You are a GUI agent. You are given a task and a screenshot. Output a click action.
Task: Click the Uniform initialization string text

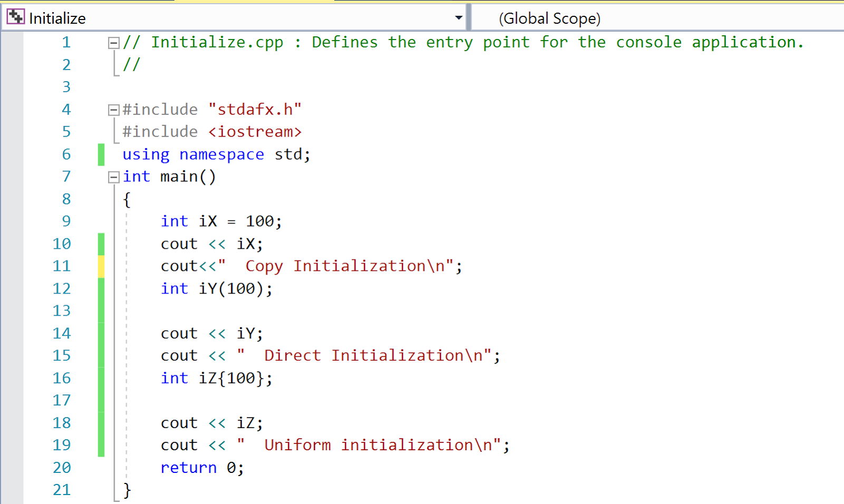coord(376,444)
